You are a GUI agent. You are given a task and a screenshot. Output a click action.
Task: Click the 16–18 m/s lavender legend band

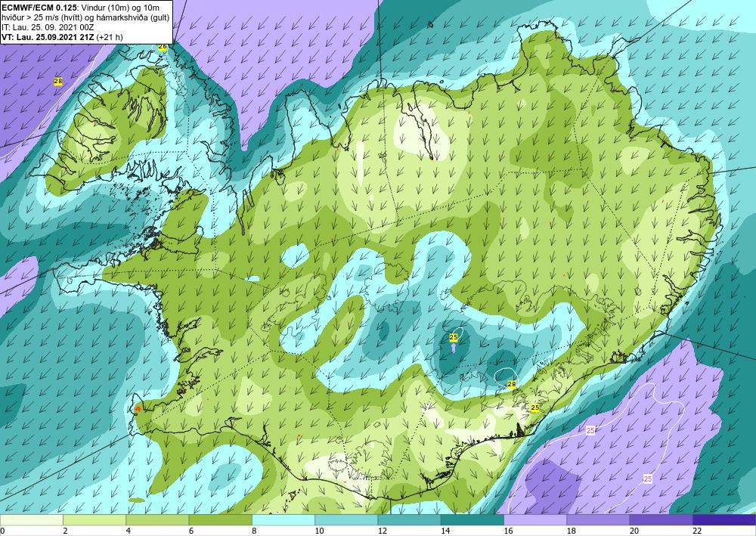coord(535,519)
